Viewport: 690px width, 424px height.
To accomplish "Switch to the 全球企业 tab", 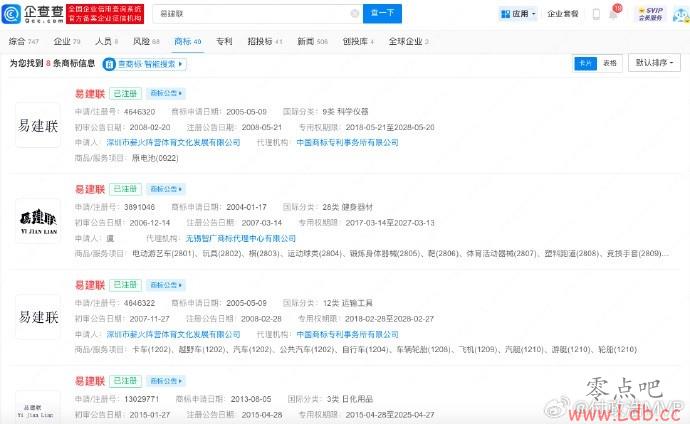I will [x=408, y=41].
